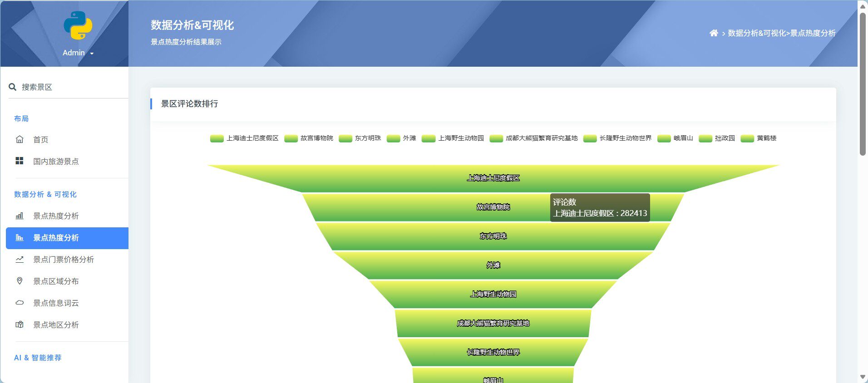The height and width of the screenshot is (383, 868).
Task: Click the 景点热度分析结果展示 subtitle
Action: [x=186, y=42]
